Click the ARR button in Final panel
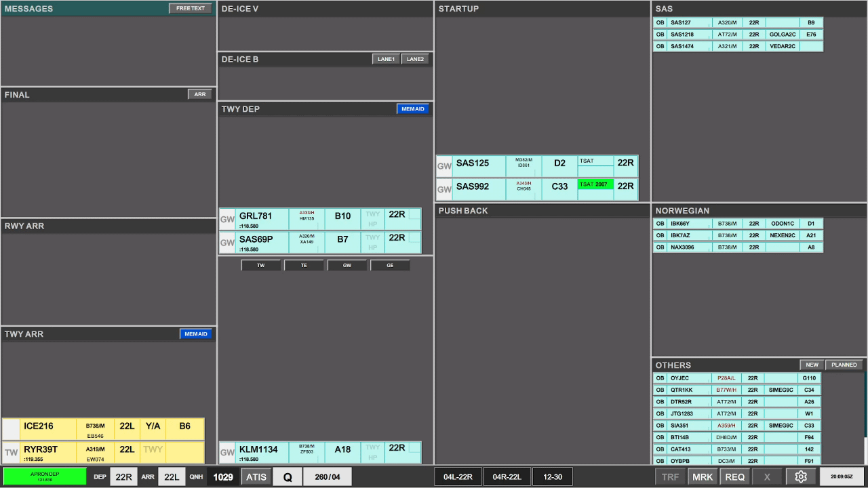868x488 pixels. [200, 94]
